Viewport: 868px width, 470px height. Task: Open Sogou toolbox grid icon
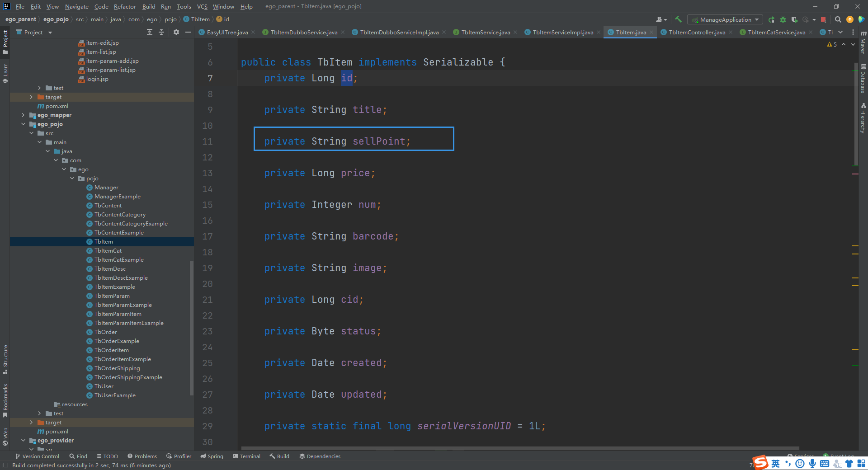pos(861,463)
